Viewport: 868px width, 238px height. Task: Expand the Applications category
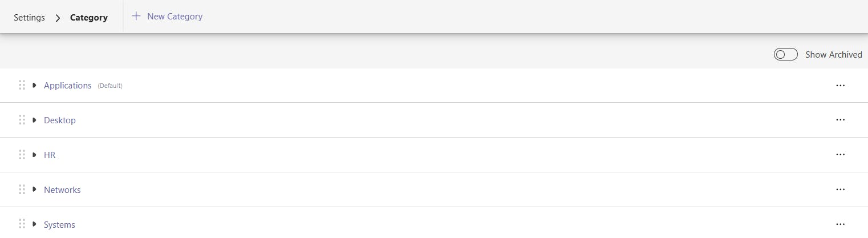(35, 86)
